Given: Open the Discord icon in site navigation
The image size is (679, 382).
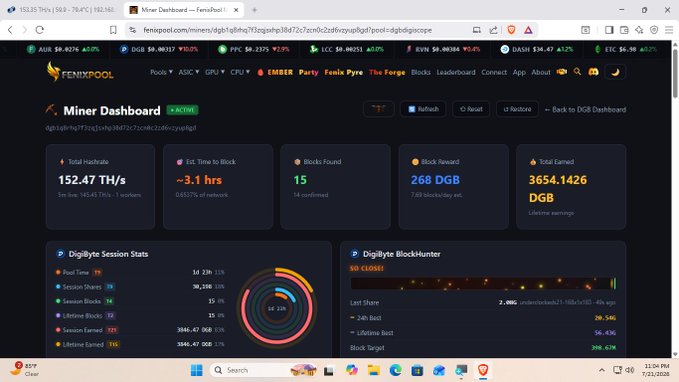Looking at the screenshot, I should 593,72.
